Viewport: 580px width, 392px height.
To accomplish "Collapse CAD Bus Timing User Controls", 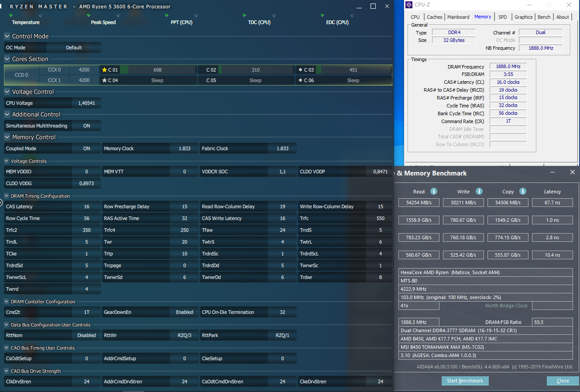I will click(7, 348).
